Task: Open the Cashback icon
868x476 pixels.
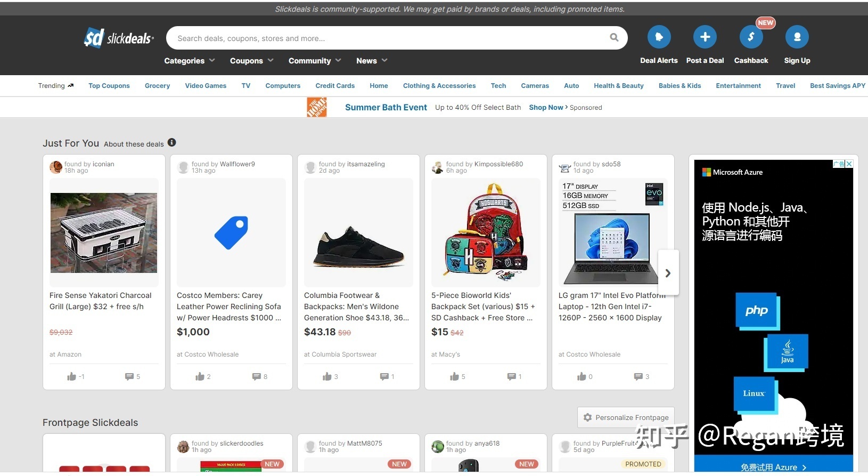Action: coord(751,37)
